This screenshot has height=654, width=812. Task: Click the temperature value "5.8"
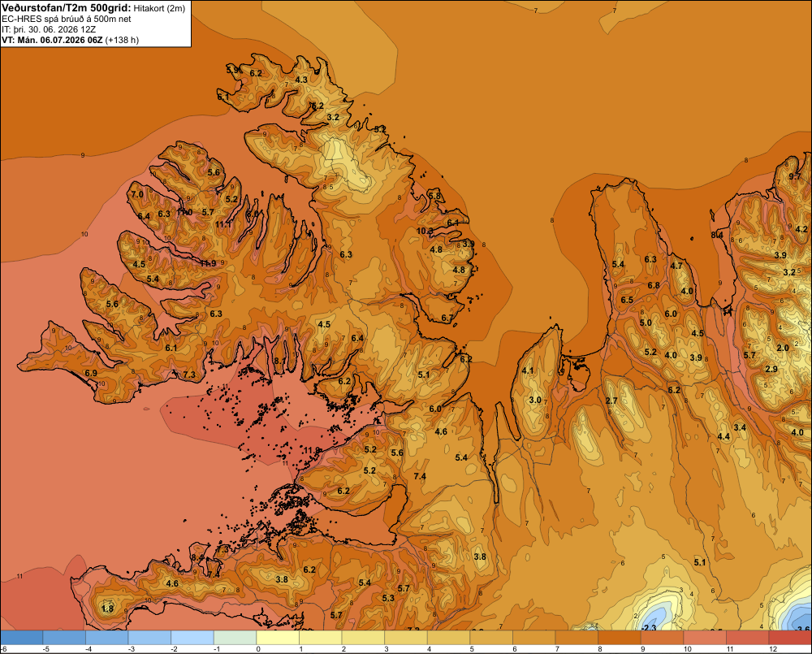coord(434,195)
